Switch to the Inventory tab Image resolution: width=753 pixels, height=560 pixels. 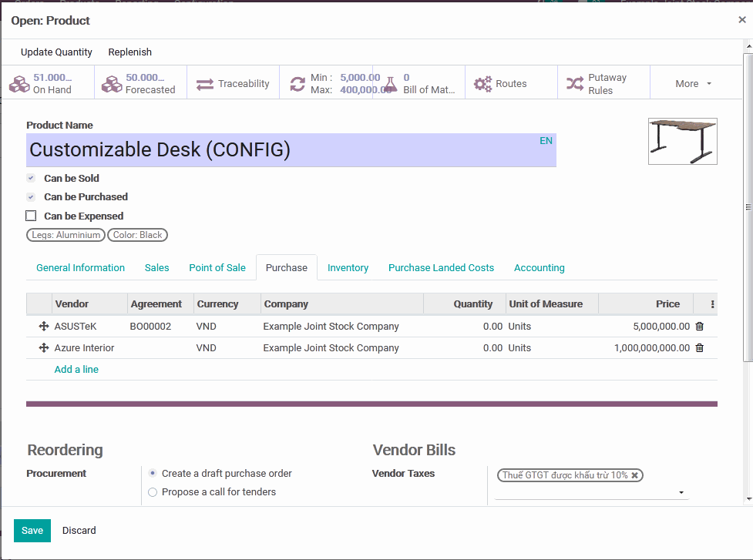point(348,268)
